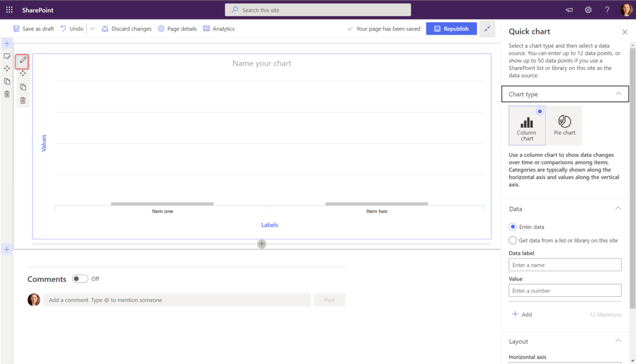The width and height of the screenshot is (636, 364).
Task: Click the Item two bar label
Action: pyautogui.click(x=377, y=211)
